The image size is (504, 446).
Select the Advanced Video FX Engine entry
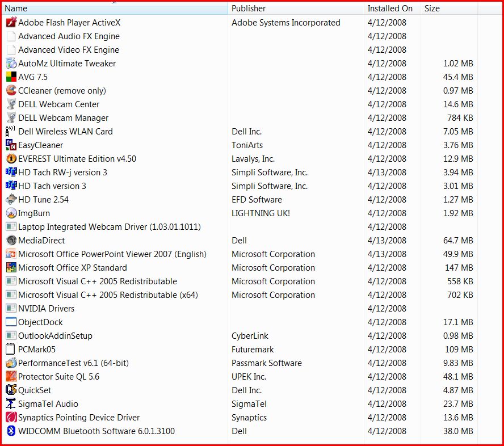coord(69,50)
